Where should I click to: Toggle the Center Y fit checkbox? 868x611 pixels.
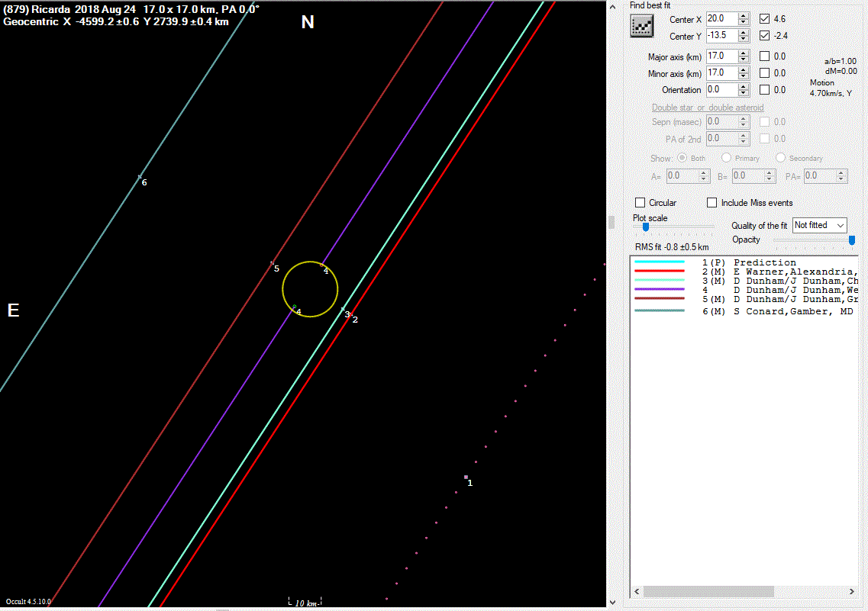(764, 35)
